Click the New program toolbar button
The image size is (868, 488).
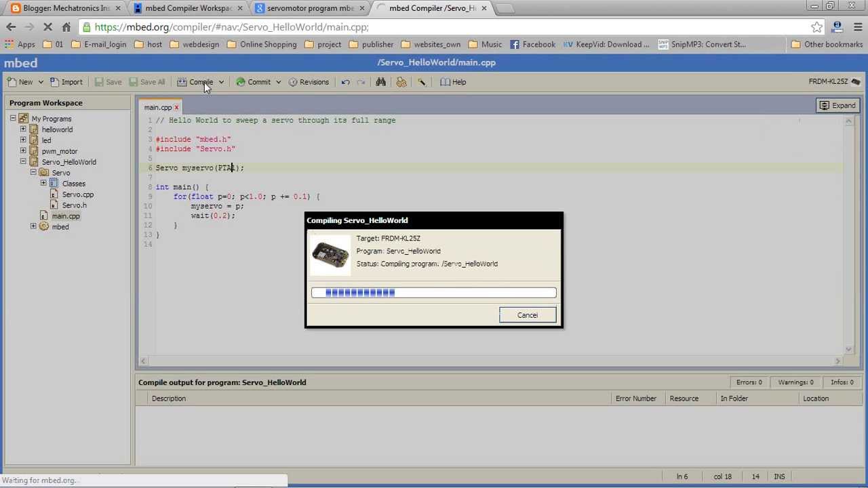point(20,82)
